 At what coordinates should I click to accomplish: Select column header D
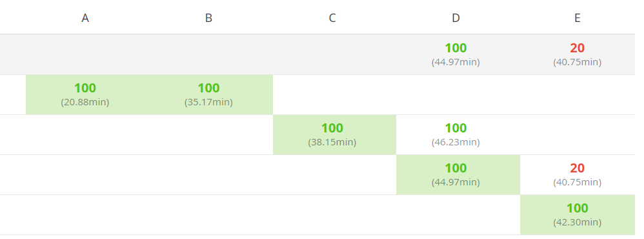click(x=456, y=18)
